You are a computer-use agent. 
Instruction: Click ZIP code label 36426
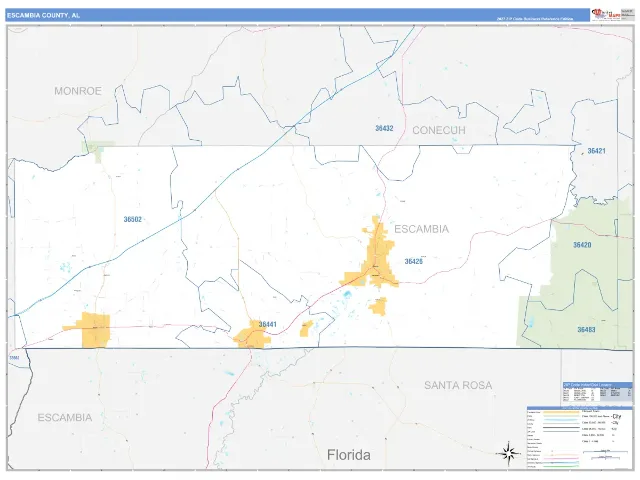point(413,261)
